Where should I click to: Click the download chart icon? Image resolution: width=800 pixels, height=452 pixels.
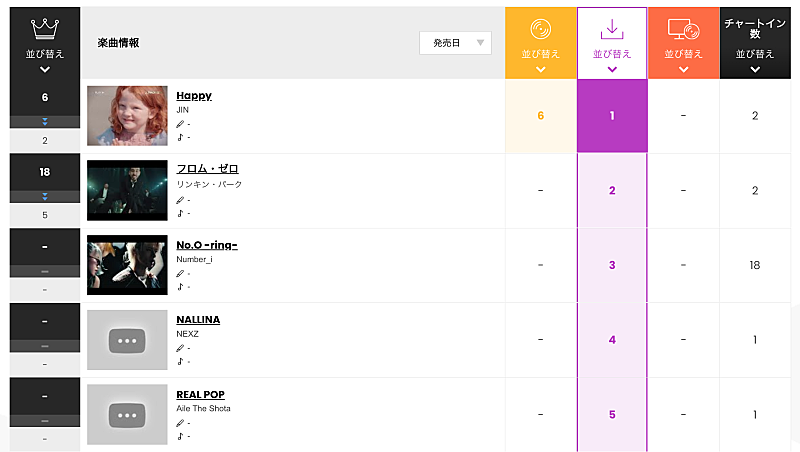(x=612, y=30)
